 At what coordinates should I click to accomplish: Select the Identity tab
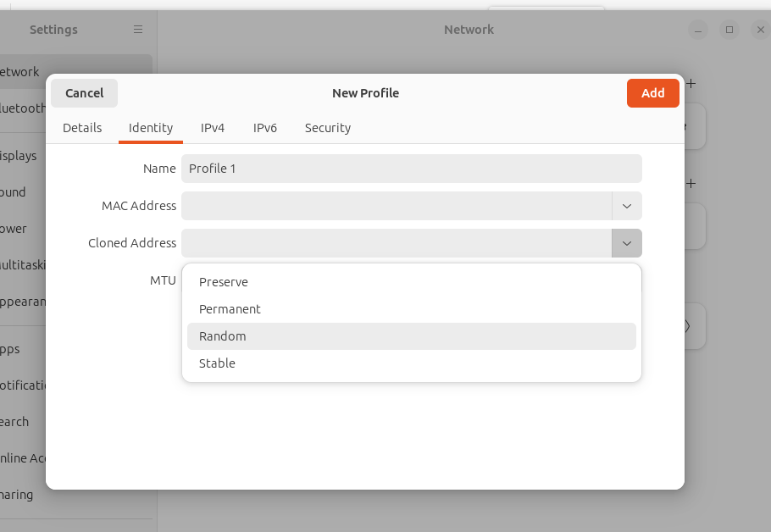pos(151,128)
